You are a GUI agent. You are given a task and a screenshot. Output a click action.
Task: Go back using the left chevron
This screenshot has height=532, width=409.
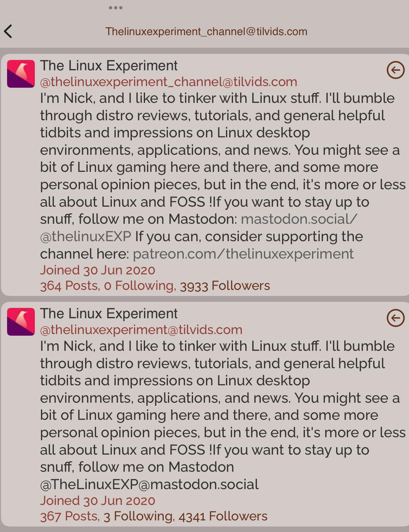coord(8,31)
